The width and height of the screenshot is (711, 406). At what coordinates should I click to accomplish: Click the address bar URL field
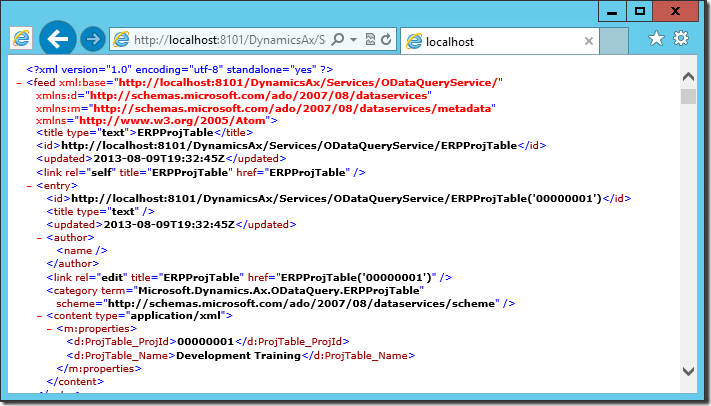pos(229,40)
